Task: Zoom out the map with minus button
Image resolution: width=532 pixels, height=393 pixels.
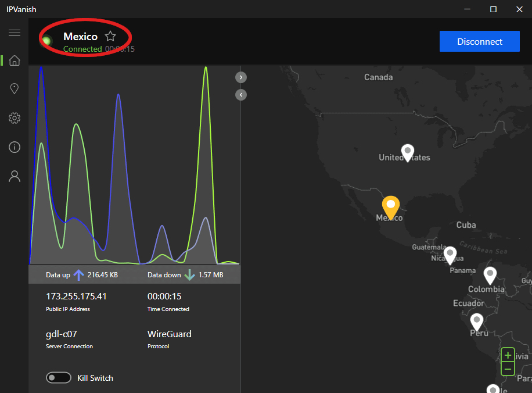Action: click(x=508, y=369)
